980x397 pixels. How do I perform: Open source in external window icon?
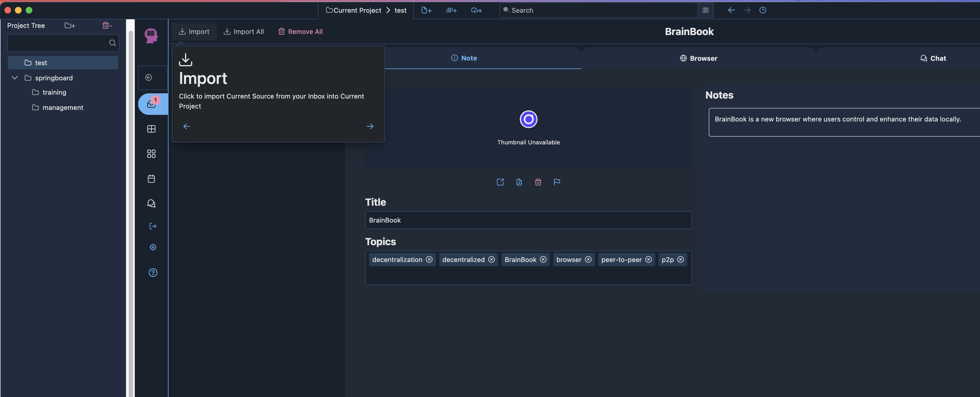(x=500, y=182)
